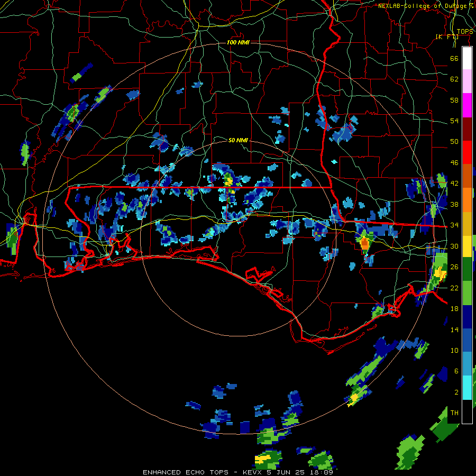Image resolution: width=476 pixels, height=476 pixels.
Task: Click the 50 NMI range ring label
Action: pos(238,140)
